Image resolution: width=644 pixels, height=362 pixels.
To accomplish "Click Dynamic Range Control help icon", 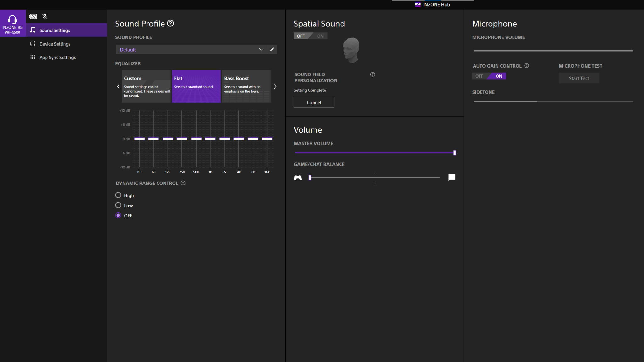I will pos(183,183).
